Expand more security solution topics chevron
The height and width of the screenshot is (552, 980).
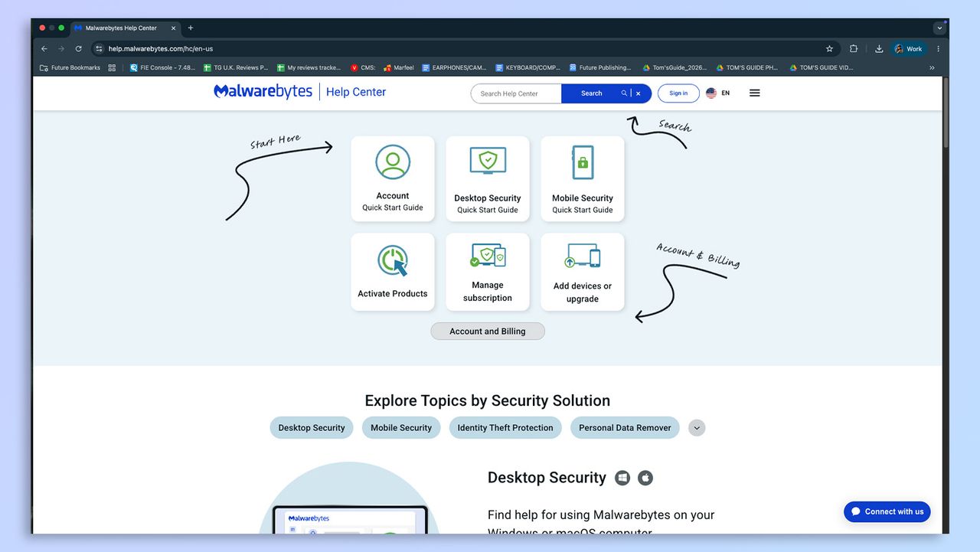coord(697,428)
